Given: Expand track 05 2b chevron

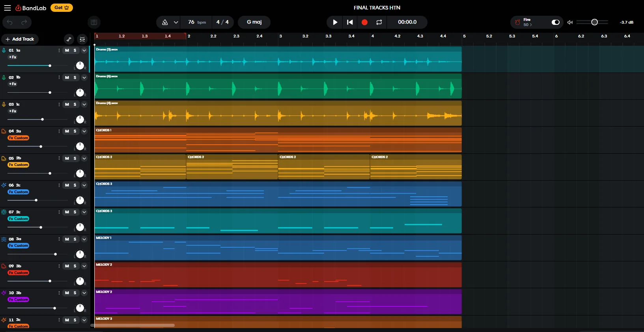Looking at the screenshot, I should point(84,159).
